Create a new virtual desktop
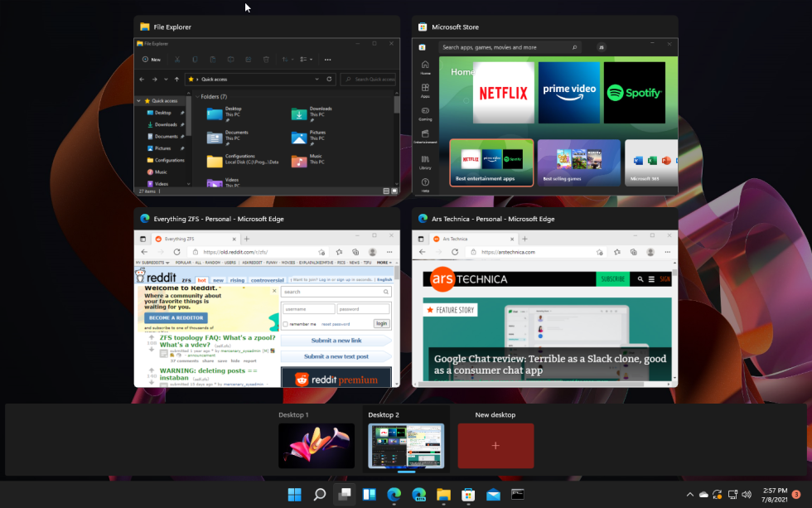The width and height of the screenshot is (812, 508). click(x=495, y=445)
